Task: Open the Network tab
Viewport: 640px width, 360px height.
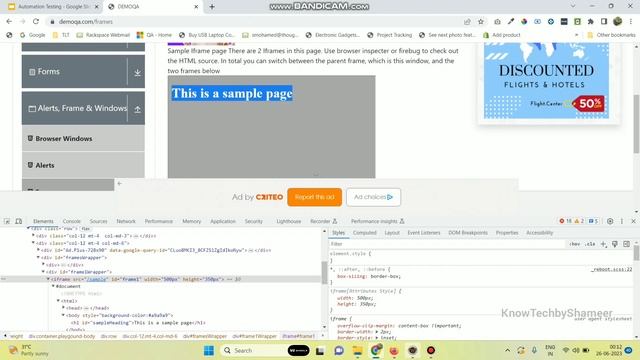Action: click(x=126, y=221)
